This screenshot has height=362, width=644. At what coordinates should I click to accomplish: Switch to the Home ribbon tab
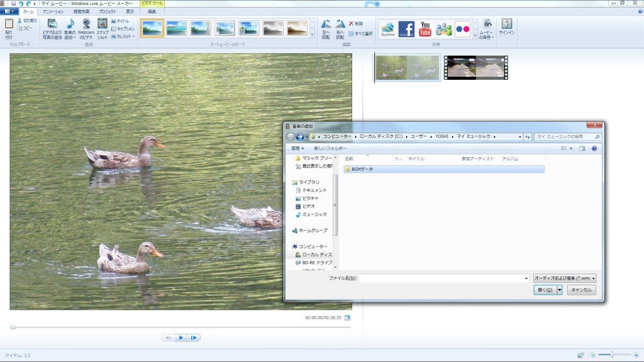(x=28, y=11)
